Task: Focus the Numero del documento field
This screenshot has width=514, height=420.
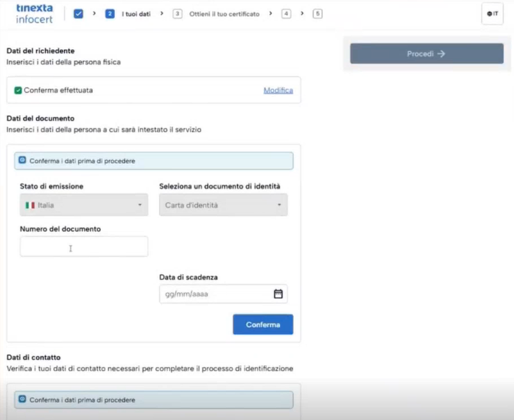Action: (84, 247)
